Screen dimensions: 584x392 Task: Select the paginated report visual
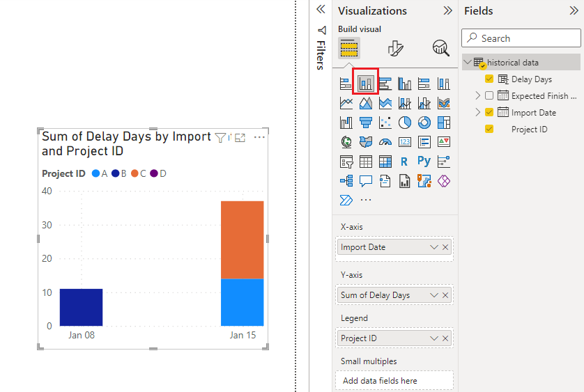404,181
